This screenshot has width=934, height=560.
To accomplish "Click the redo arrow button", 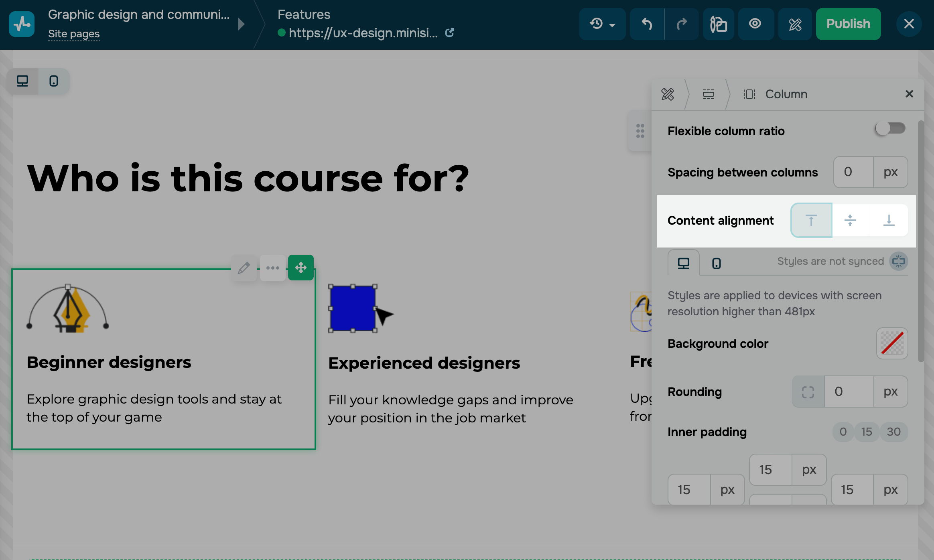I will click(682, 24).
